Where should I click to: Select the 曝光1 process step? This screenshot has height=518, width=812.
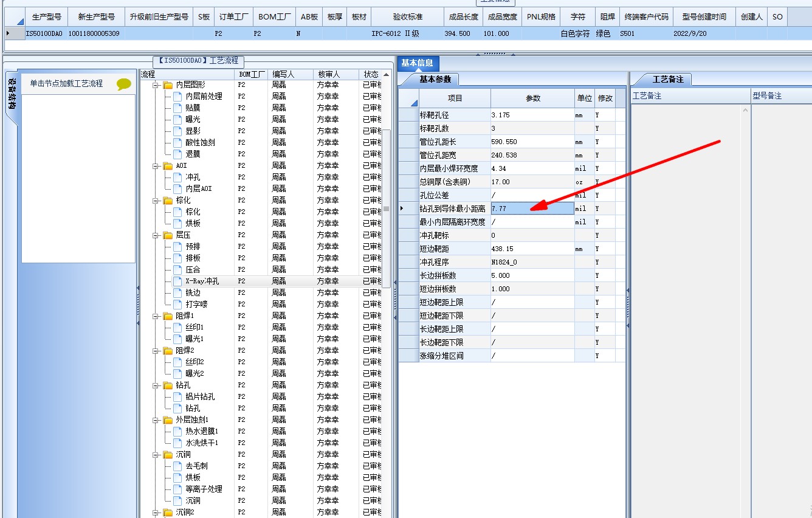tap(194, 339)
